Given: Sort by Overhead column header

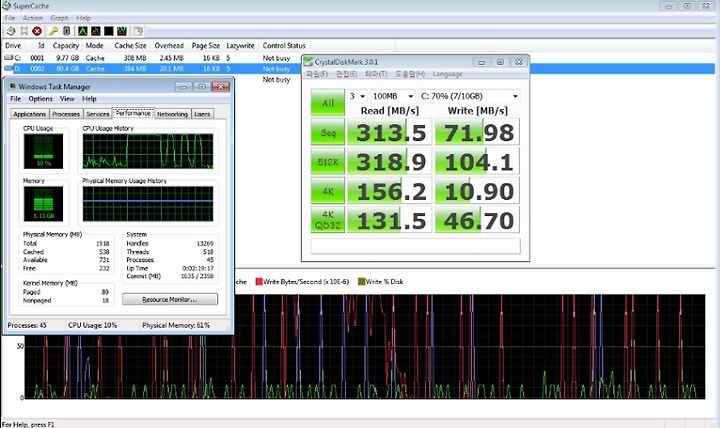Looking at the screenshot, I should [x=169, y=45].
